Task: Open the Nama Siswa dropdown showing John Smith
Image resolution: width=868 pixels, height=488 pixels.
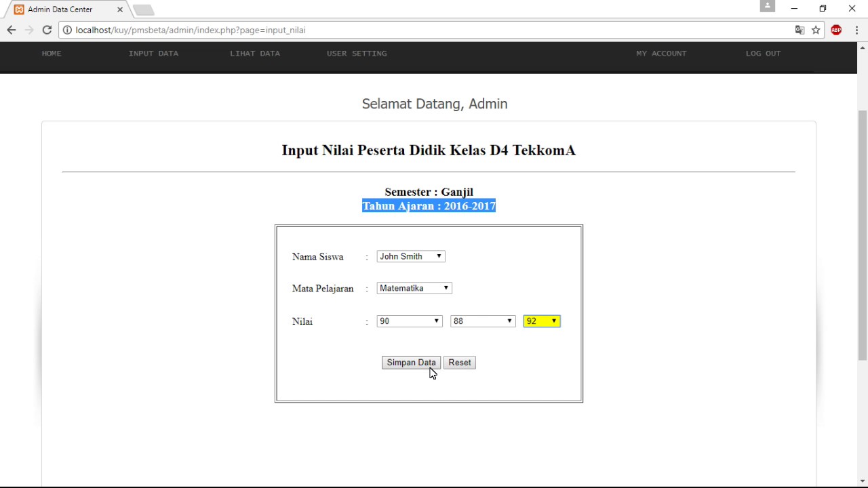Action: pos(411,256)
